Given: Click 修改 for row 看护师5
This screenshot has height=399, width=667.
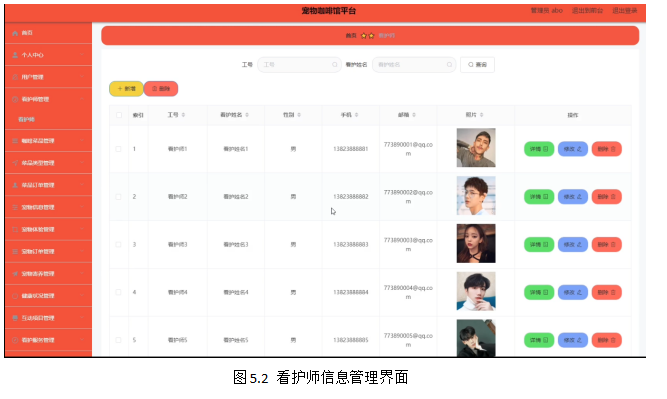Looking at the screenshot, I should (x=573, y=340).
